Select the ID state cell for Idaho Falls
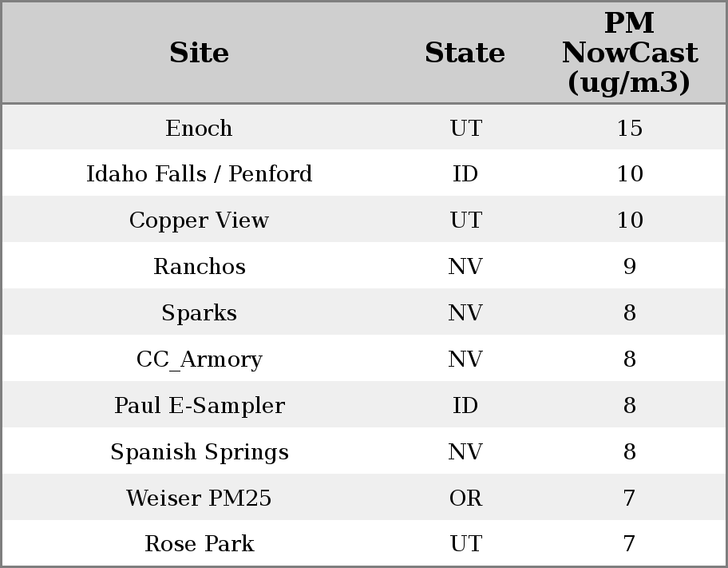Image resolution: width=728 pixels, height=568 pixels. (x=465, y=174)
